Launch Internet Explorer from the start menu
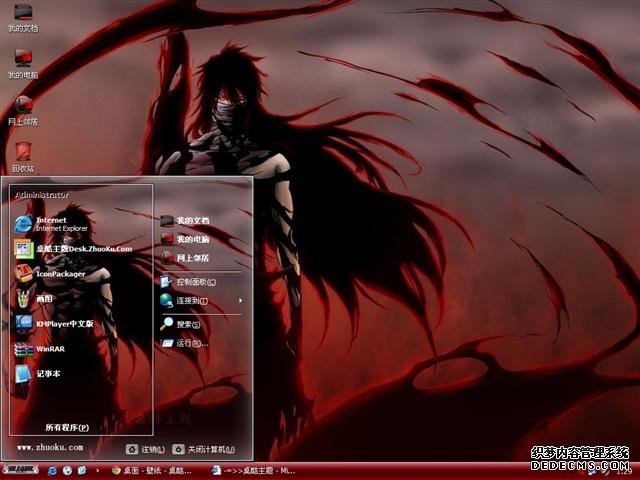The height and width of the screenshot is (480, 640). [x=52, y=224]
